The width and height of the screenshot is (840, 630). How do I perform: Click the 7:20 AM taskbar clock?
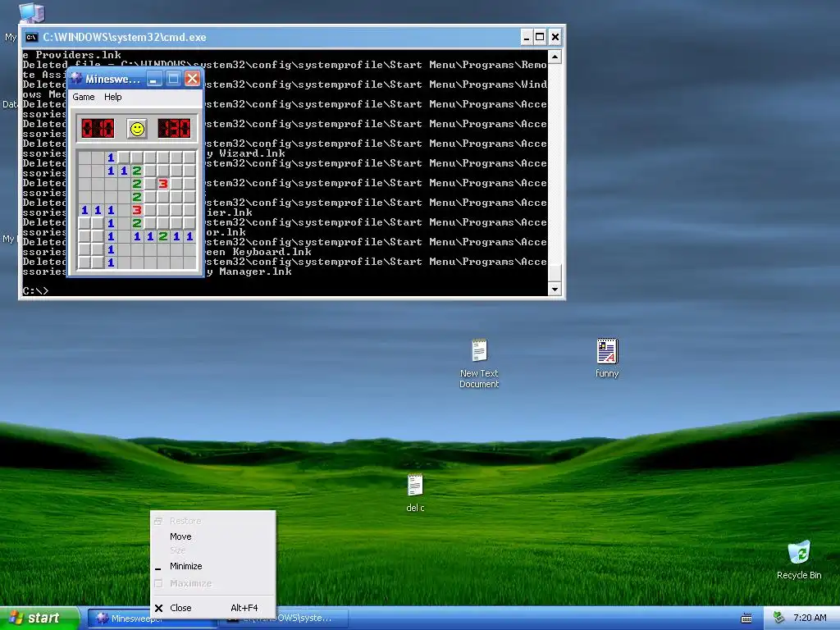pyautogui.click(x=810, y=618)
